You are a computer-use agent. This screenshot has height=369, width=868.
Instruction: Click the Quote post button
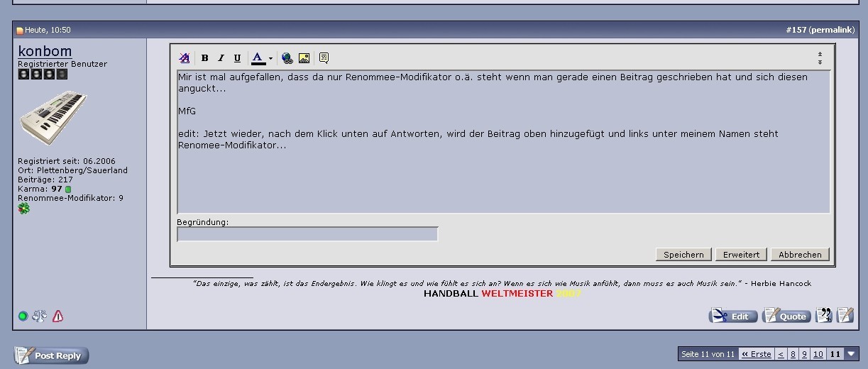point(786,316)
